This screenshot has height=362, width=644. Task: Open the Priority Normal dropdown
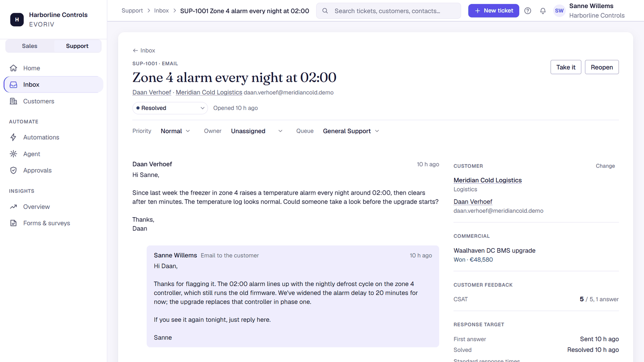pos(175,131)
